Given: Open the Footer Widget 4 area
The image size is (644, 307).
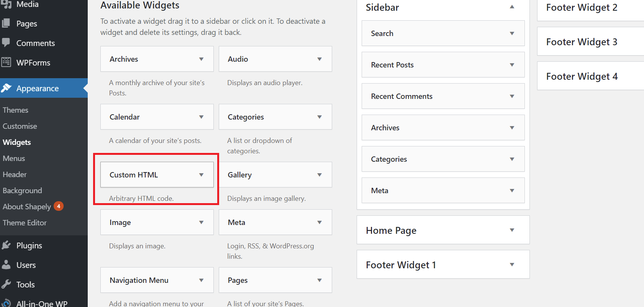Looking at the screenshot, I should click(x=590, y=76).
